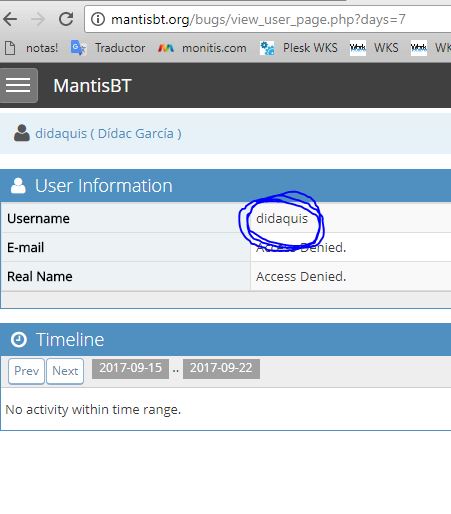Image resolution: width=451 pixels, height=514 pixels.
Task: Open the Plesk WKS bookmark
Action: [299, 48]
